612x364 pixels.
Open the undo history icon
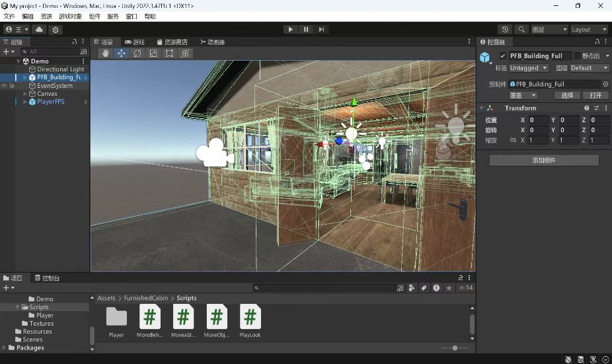pos(506,30)
